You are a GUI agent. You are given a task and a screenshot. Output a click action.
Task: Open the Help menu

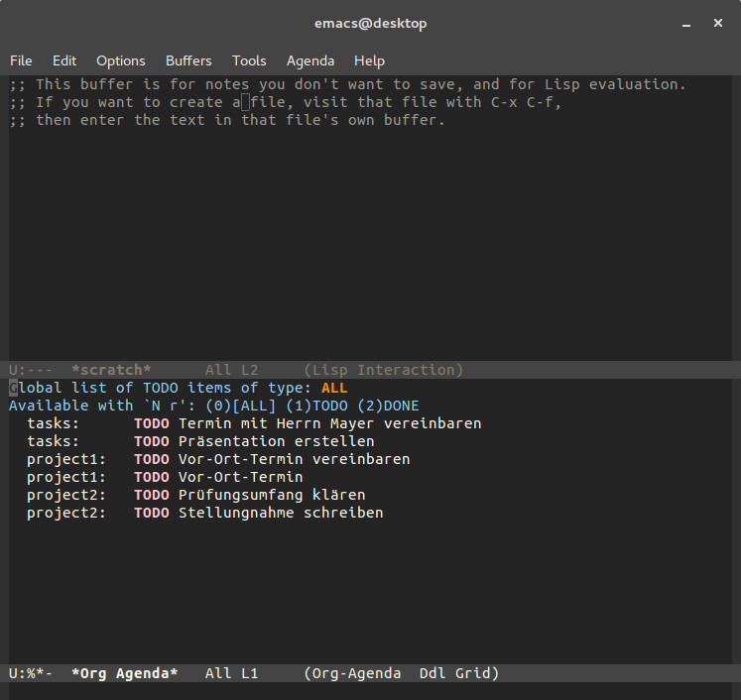click(x=370, y=60)
